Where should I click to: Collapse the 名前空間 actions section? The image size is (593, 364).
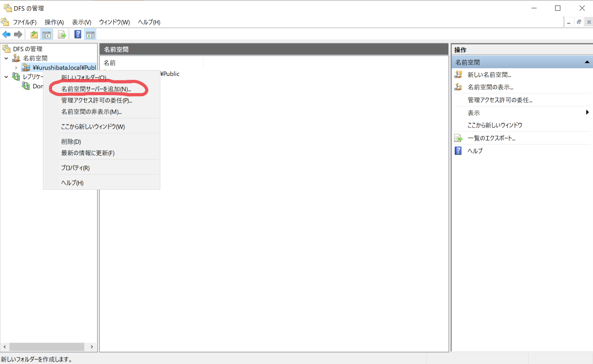click(587, 62)
